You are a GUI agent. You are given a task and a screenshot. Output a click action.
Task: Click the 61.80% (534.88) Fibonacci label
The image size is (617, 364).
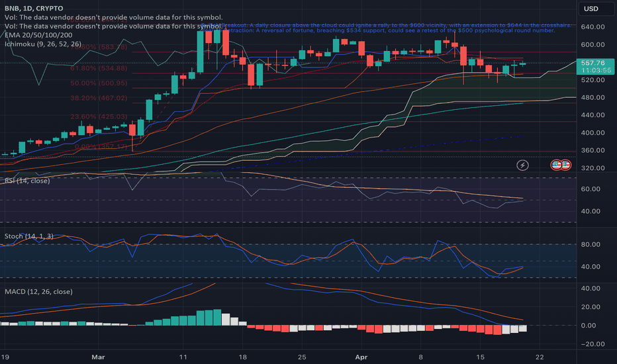[99, 68]
